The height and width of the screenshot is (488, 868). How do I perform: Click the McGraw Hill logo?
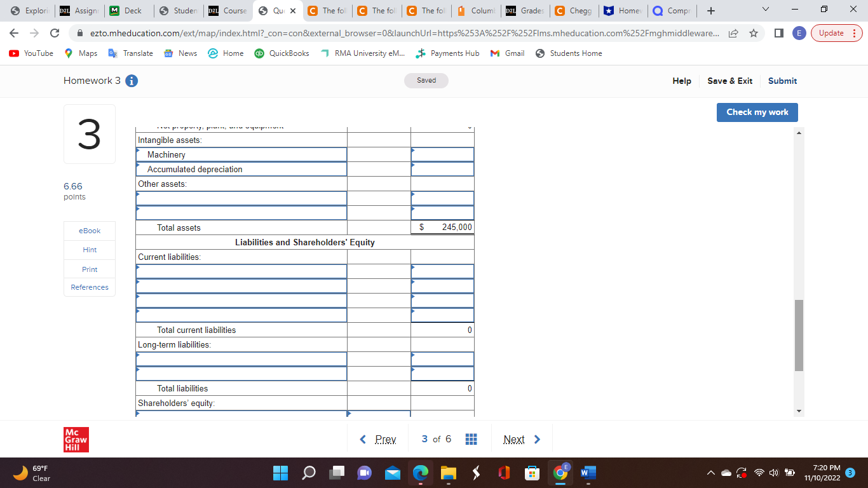pos(76,440)
